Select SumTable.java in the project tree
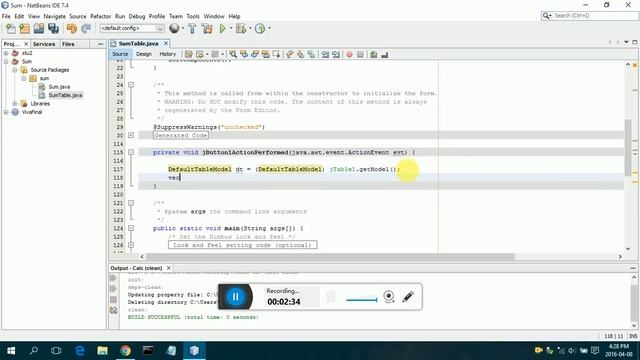Image resolution: width=640 pixels, height=360 pixels. [x=65, y=95]
